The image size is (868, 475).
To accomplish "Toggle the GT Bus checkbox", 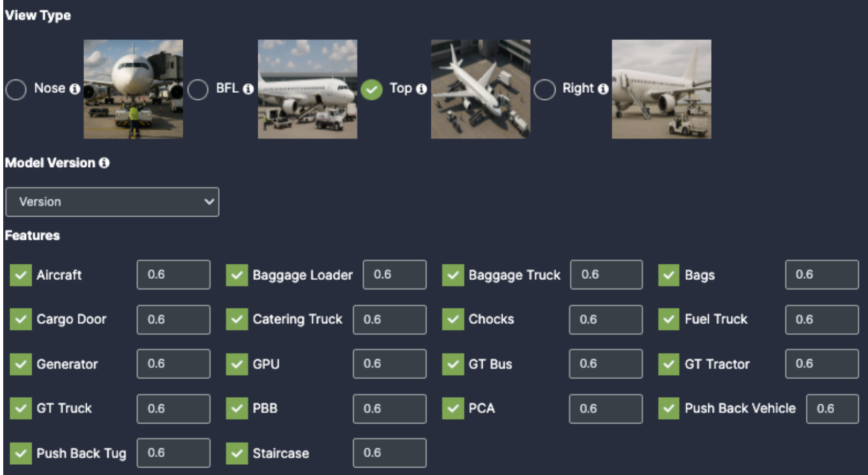I will point(453,364).
